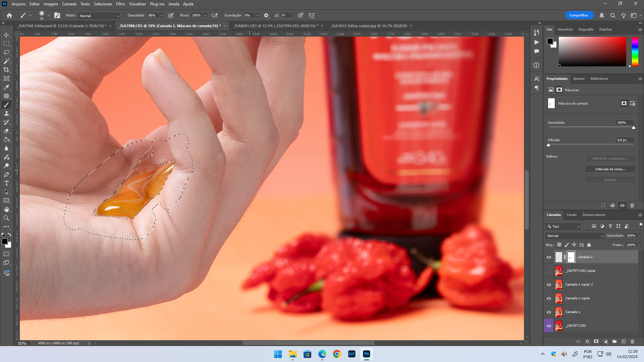
Task: Select the Zoom tool in toolbar
Action: point(6,218)
